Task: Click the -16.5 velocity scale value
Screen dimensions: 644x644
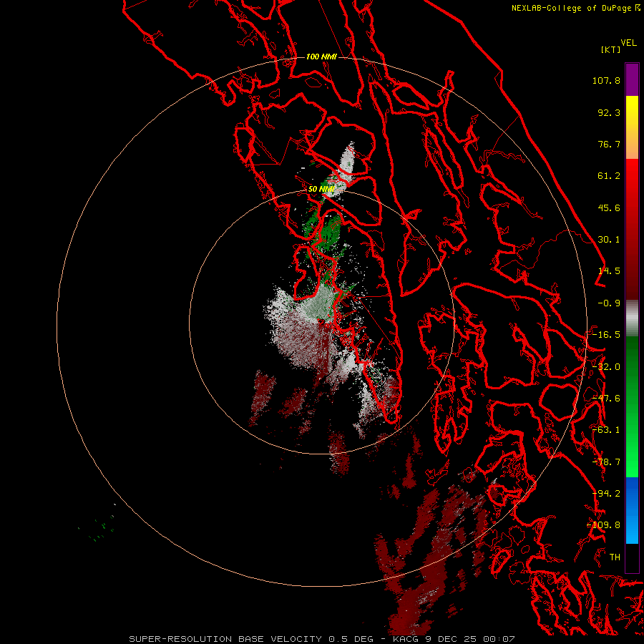Action: (606, 335)
